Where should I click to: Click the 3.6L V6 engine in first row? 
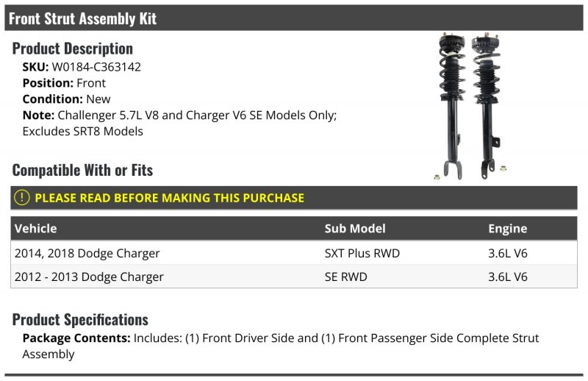tap(507, 253)
